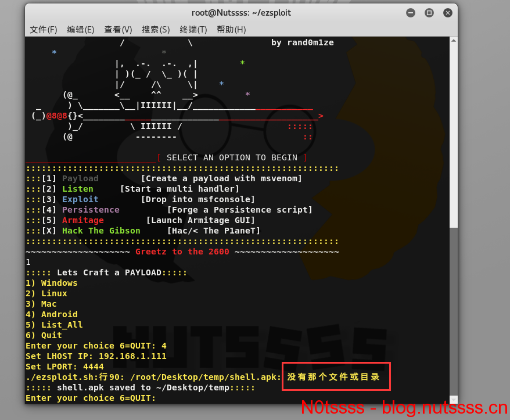
Task: Click 'Hack The Gibson' option text
Action: [x=101, y=231]
